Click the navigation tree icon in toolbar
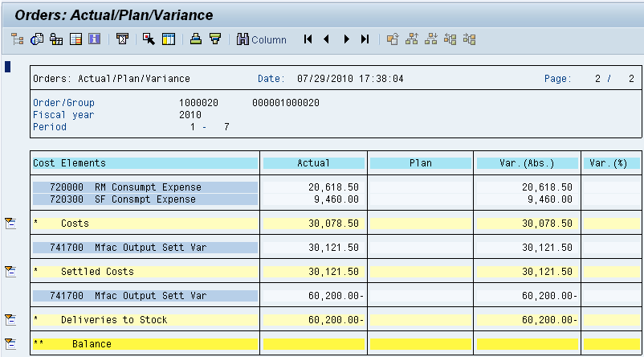Screen dimensions: 644x357 click(17, 39)
